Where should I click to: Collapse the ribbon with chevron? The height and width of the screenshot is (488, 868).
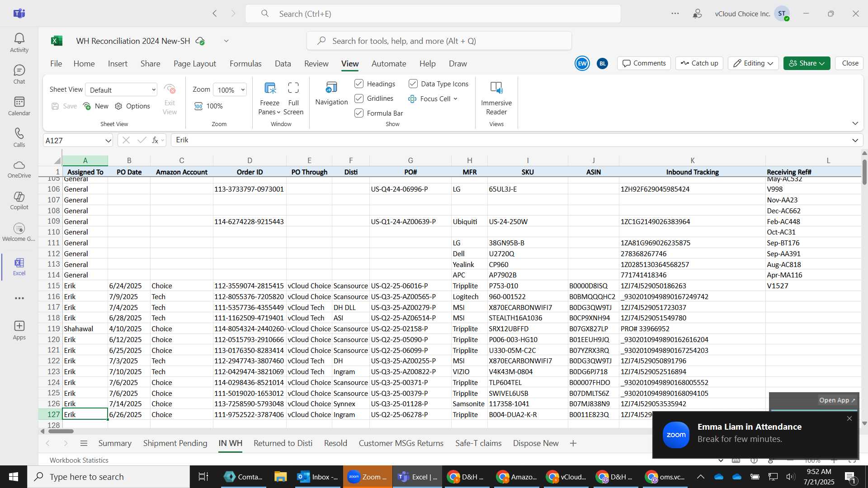pyautogui.click(x=855, y=123)
